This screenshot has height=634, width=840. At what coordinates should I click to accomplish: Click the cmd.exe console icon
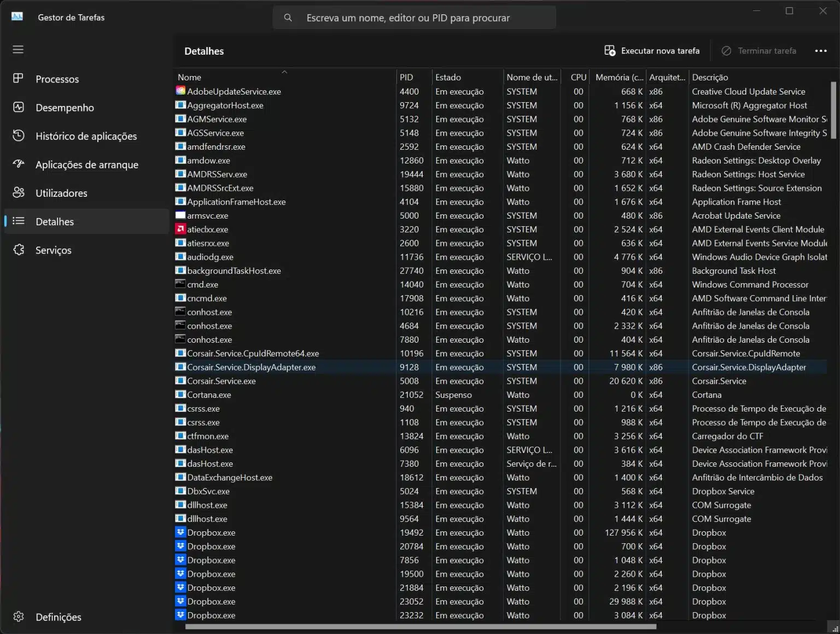[x=180, y=284]
